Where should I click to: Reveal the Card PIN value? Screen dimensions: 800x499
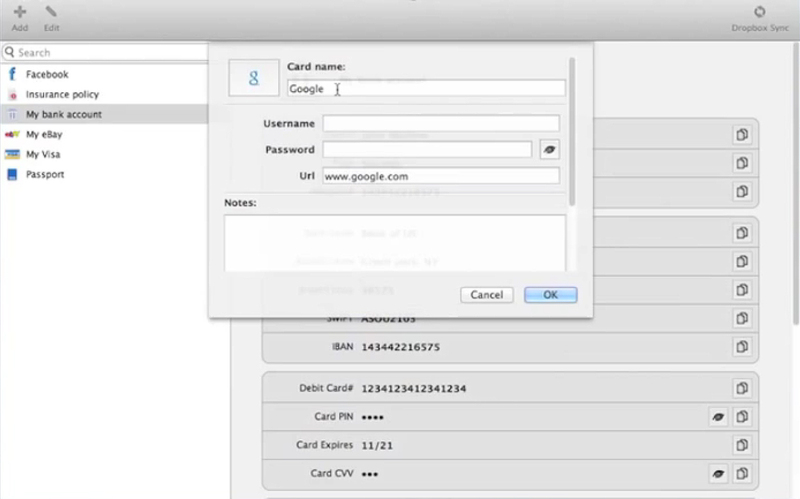[718, 417]
